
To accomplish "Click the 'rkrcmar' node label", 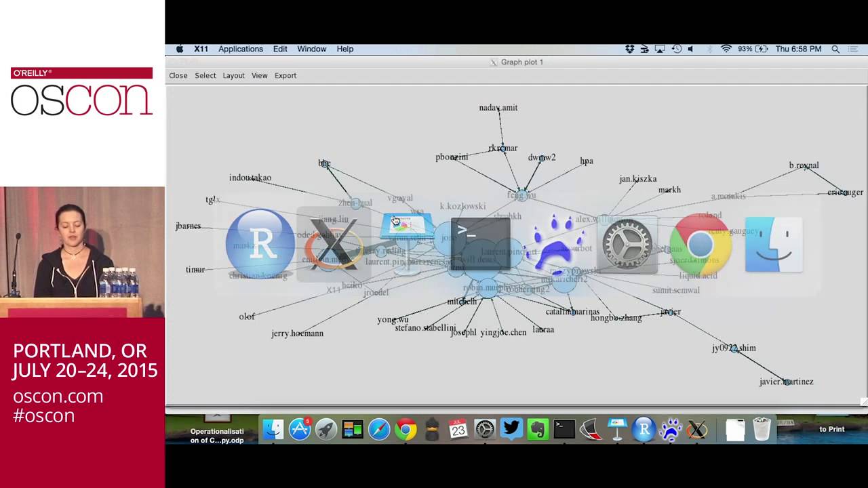I will (503, 148).
